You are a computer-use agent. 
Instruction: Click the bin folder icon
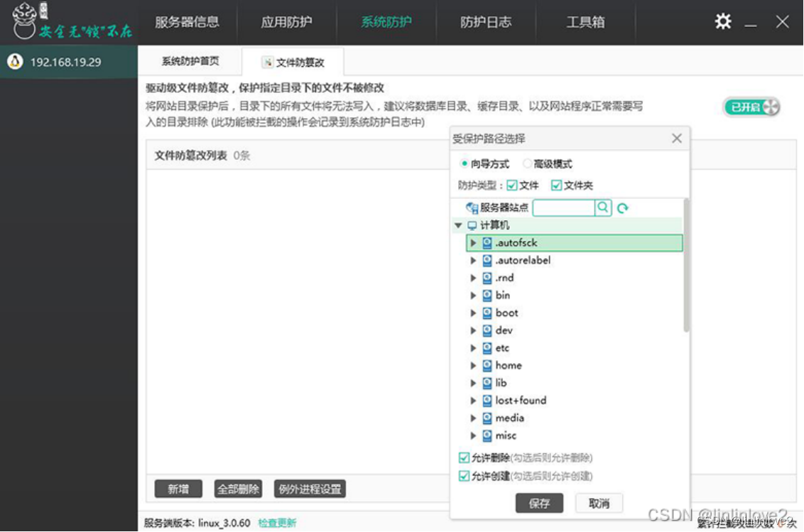tap(487, 295)
